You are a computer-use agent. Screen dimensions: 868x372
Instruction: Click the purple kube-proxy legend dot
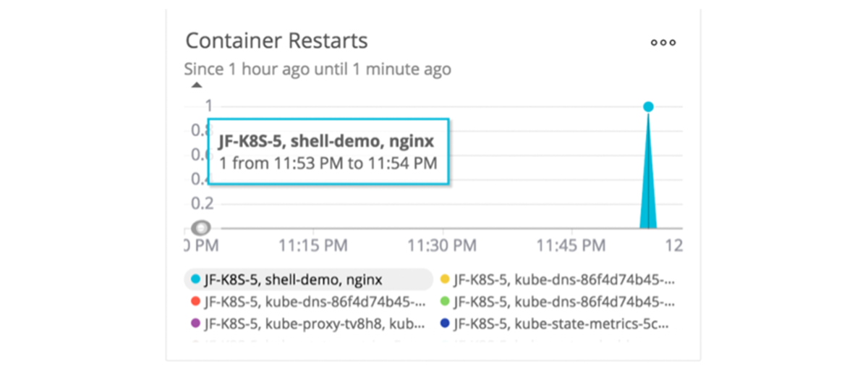click(x=195, y=323)
